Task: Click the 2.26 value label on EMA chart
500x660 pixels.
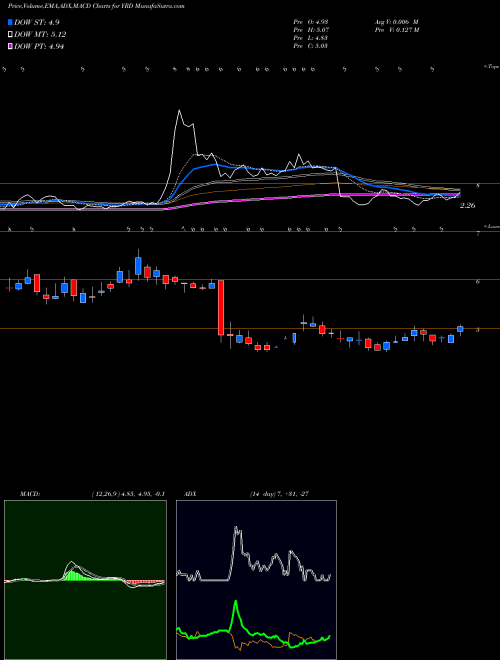Action: coord(467,206)
